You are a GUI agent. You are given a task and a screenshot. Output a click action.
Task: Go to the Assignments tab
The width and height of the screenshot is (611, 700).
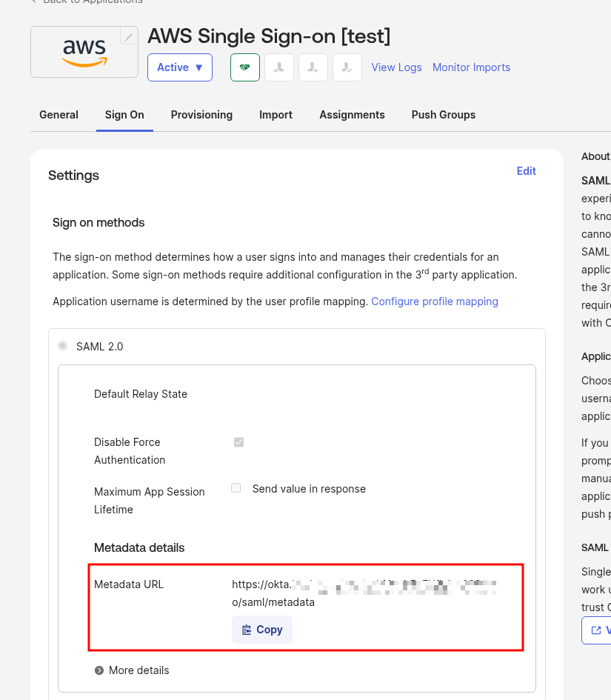click(x=352, y=115)
